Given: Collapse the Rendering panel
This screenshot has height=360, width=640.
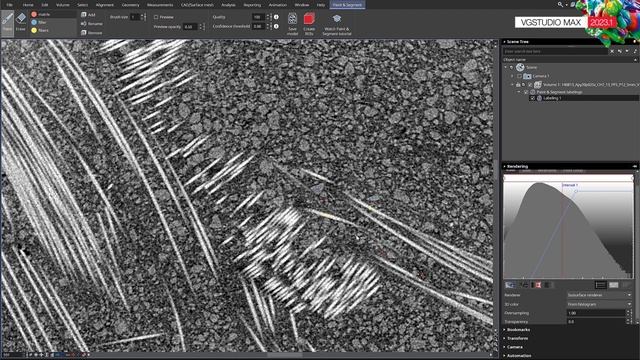Looking at the screenshot, I should tap(504, 167).
